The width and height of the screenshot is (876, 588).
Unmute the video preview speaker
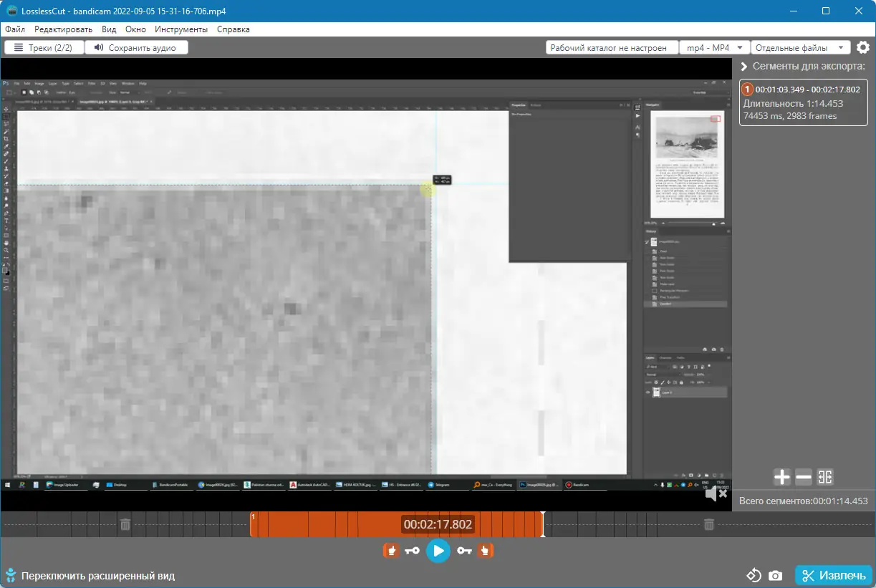coord(716,493)
